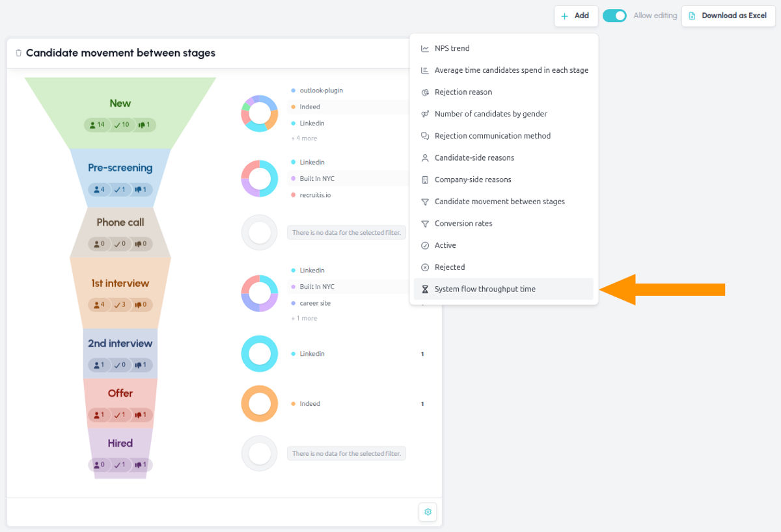Click the bar chart icon for Average time
This screenshot has height=532, width=781.
click(425, 70)
